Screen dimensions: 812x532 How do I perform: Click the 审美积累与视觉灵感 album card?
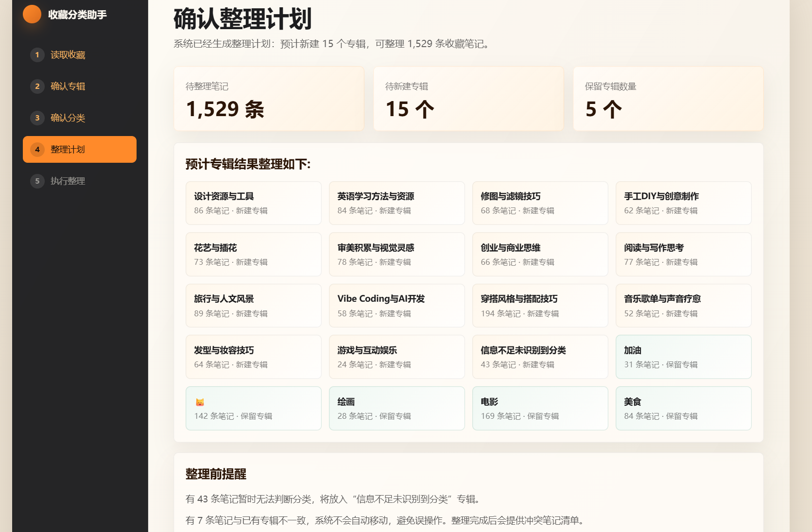(x=397, y=255)
